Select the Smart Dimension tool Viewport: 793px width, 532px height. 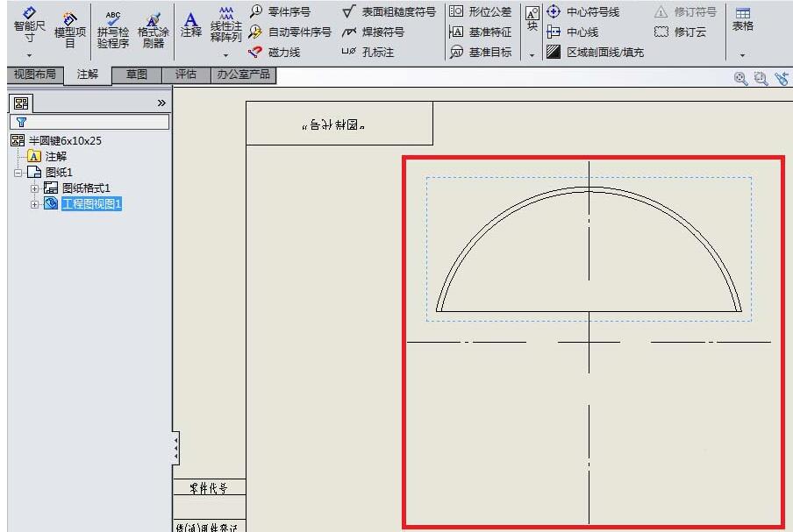(26, 26)
